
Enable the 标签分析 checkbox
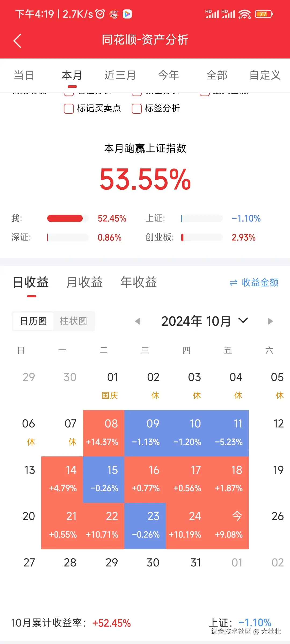coord(137,109)
